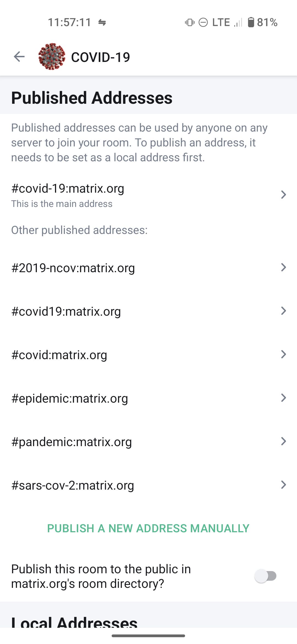Screen dimensions: 297x644
Task: Select the #pandemic:matrix.org address entry
Action: tap(72, 442)
